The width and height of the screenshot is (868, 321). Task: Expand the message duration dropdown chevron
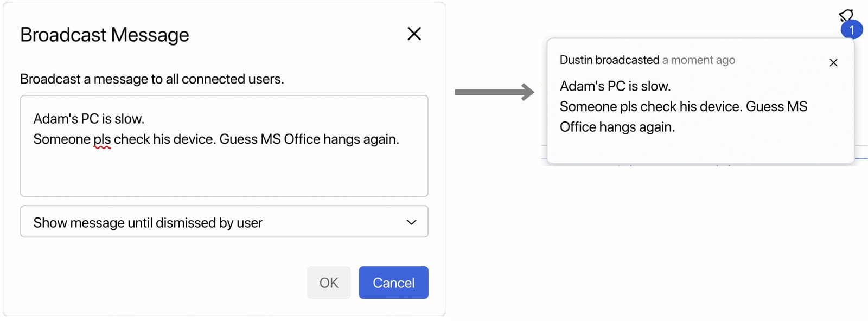(x=411, y=222)
